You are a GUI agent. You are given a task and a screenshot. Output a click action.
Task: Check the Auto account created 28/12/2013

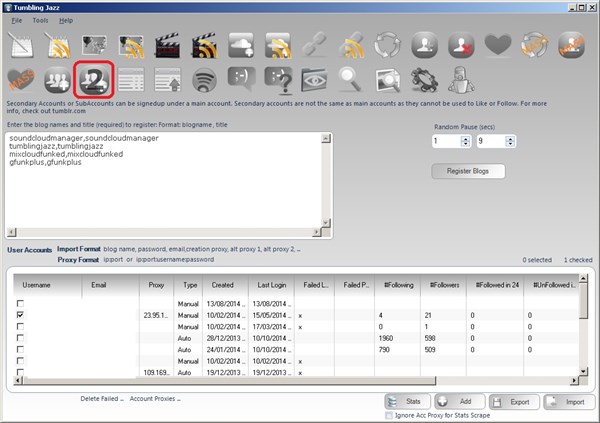(x=20, y=338)
